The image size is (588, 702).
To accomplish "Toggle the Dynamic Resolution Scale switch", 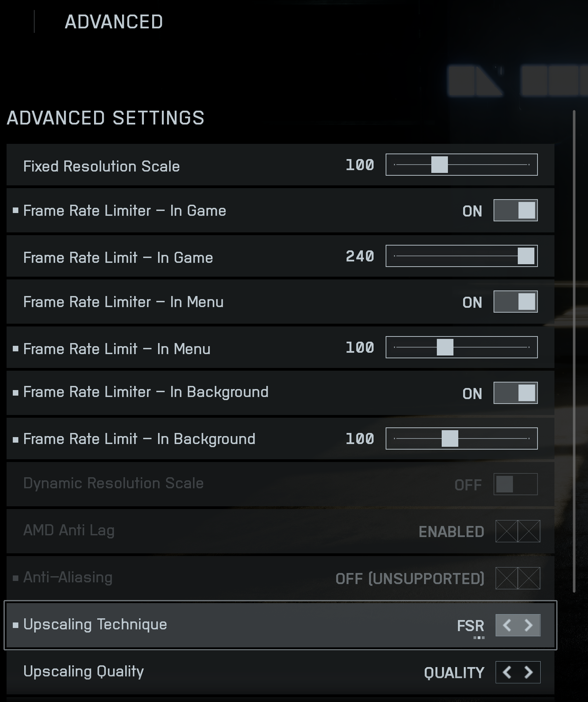I will pyautogui.click(x=515, y=484).
